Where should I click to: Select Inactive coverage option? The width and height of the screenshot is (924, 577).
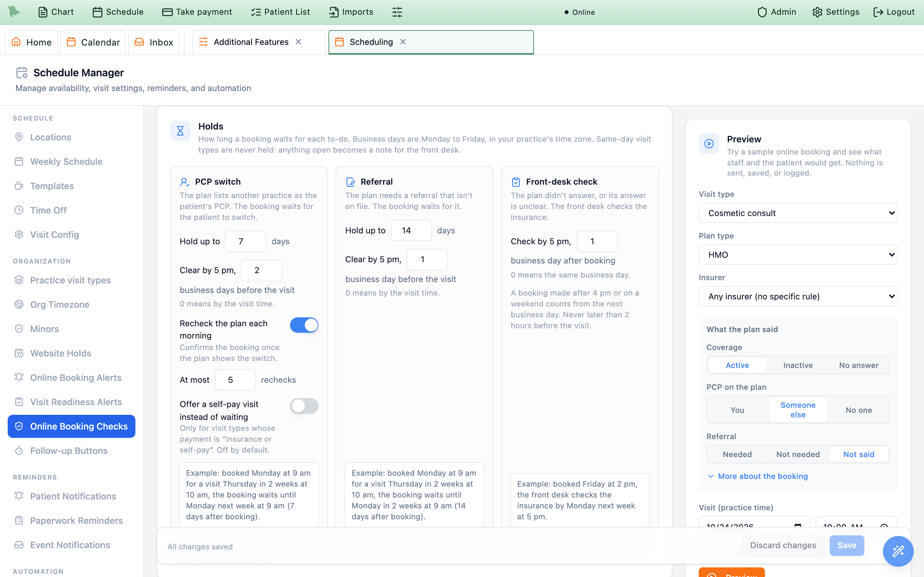click(798, 365)
